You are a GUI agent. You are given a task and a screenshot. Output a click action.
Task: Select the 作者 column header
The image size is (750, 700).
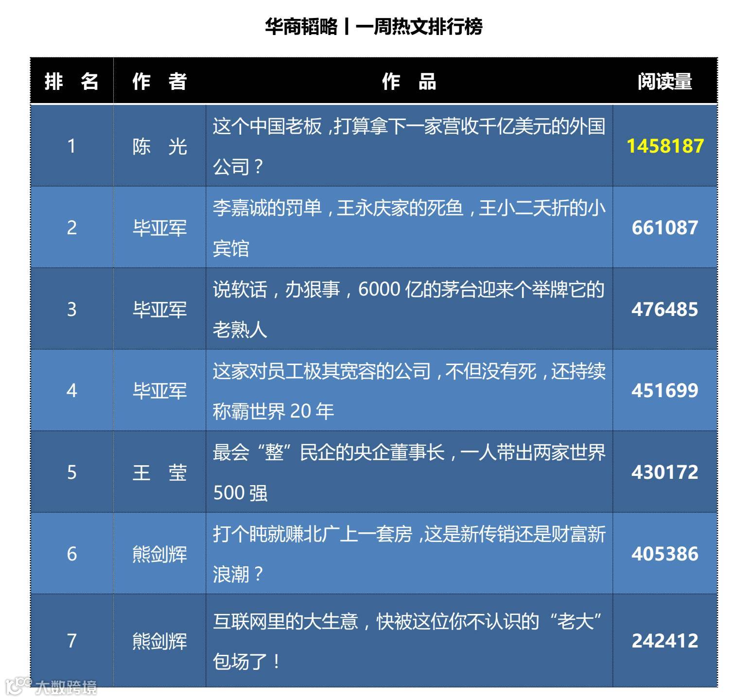click(159, 81)
